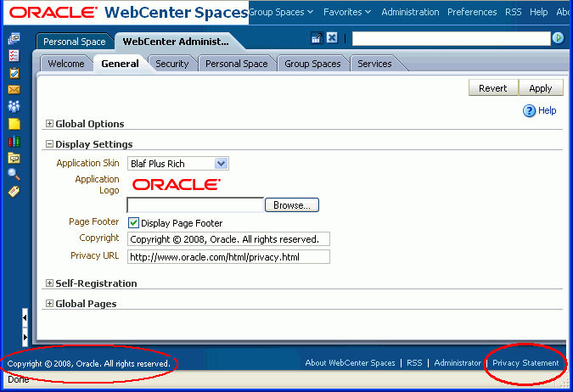Click the 'Done' status bar text
The width and height of the screenshot is (573, 392).
tap(19, 379)
